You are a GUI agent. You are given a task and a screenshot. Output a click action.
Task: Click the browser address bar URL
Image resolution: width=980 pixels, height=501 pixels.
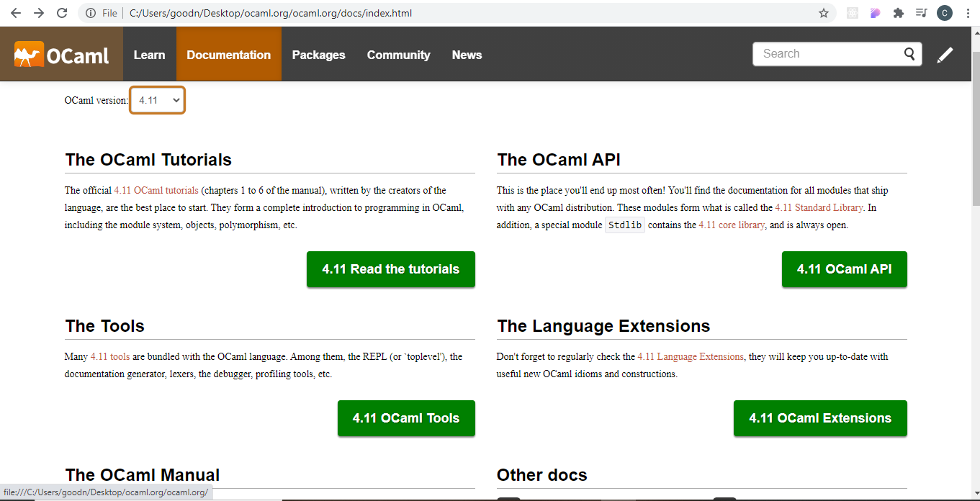pyautogui.click(x=271, y=13)
